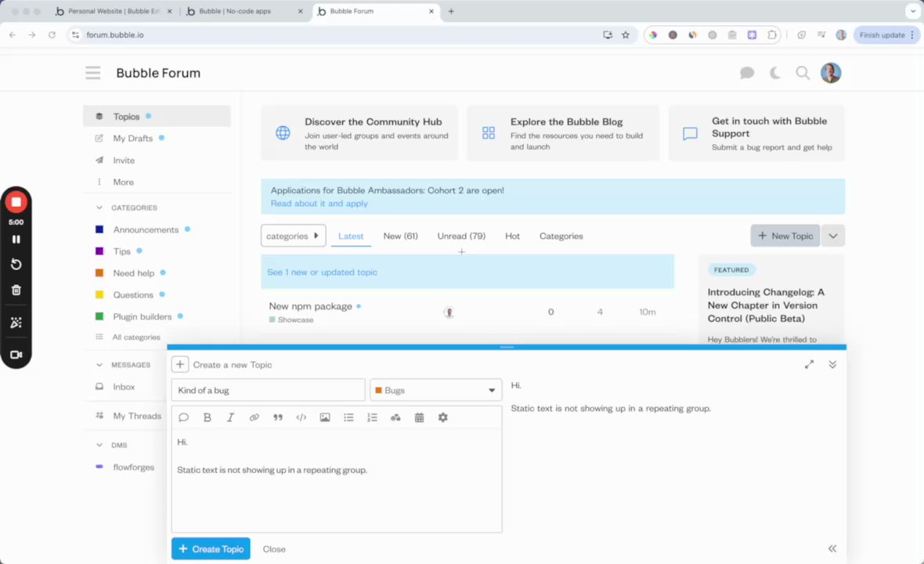The height and width of the screenshot is (564, 924).
Task: Click the topic title input field
Action: [268, 390]
